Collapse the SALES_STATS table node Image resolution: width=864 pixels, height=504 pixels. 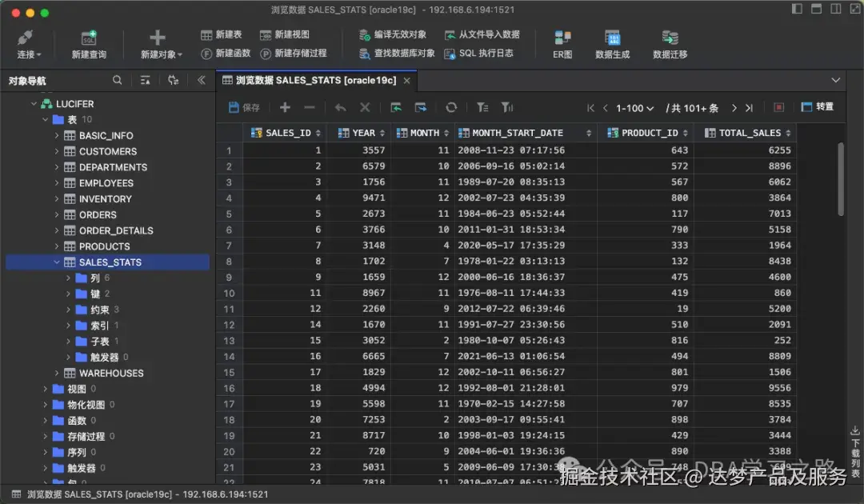(x=57, y=262)
